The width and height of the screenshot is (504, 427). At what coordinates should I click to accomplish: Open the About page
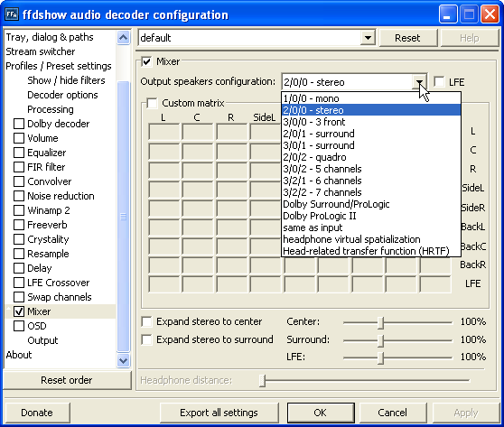(x=19, y=355)
